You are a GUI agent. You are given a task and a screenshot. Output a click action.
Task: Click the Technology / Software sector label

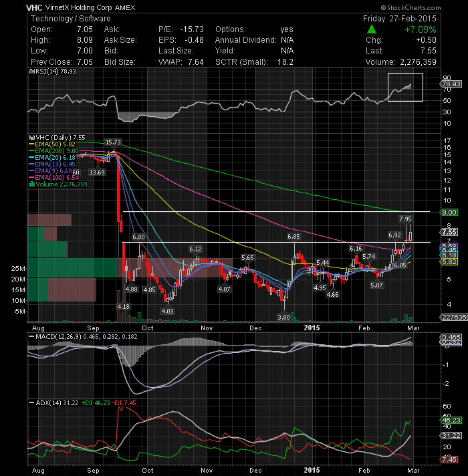click(71, 19)
